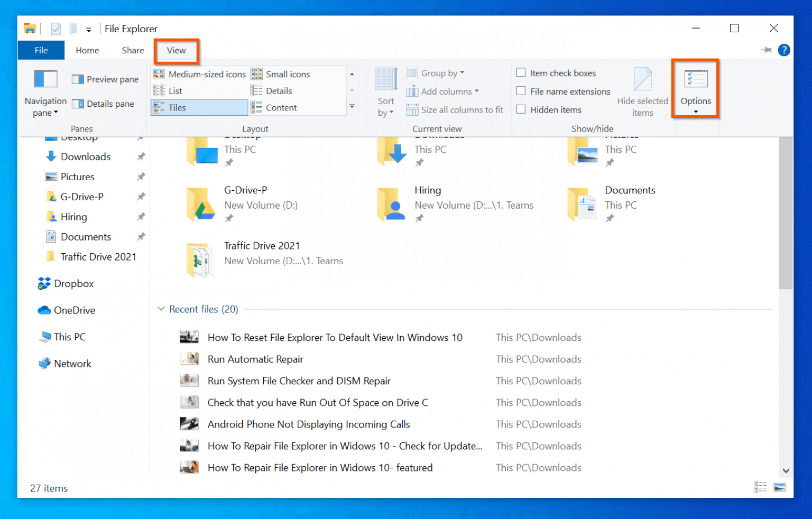Switch to large thumbnails view in the status bar
This screenshot has height=519, width=812.
point(779,487)
